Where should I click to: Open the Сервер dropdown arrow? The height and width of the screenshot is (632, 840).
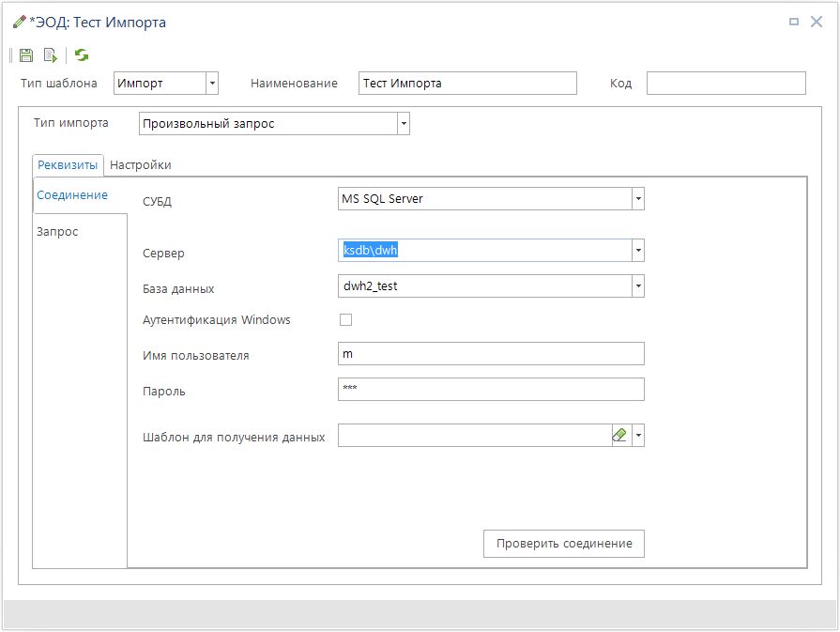click(638, 251)
